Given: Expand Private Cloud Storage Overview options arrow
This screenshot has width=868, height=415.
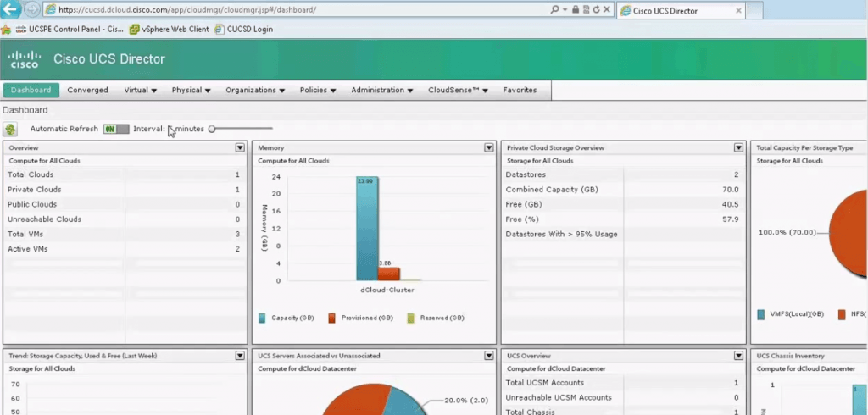Looking at the screenshot, I should (738, 147).
